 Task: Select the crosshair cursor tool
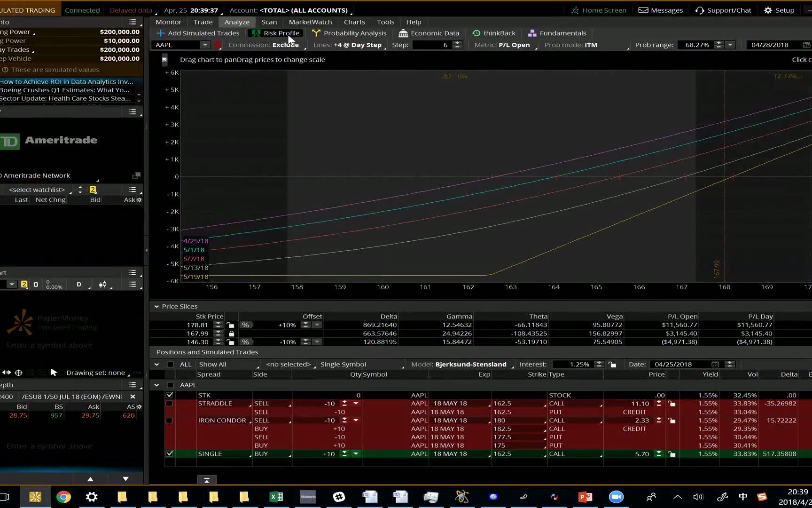(19, 373)
